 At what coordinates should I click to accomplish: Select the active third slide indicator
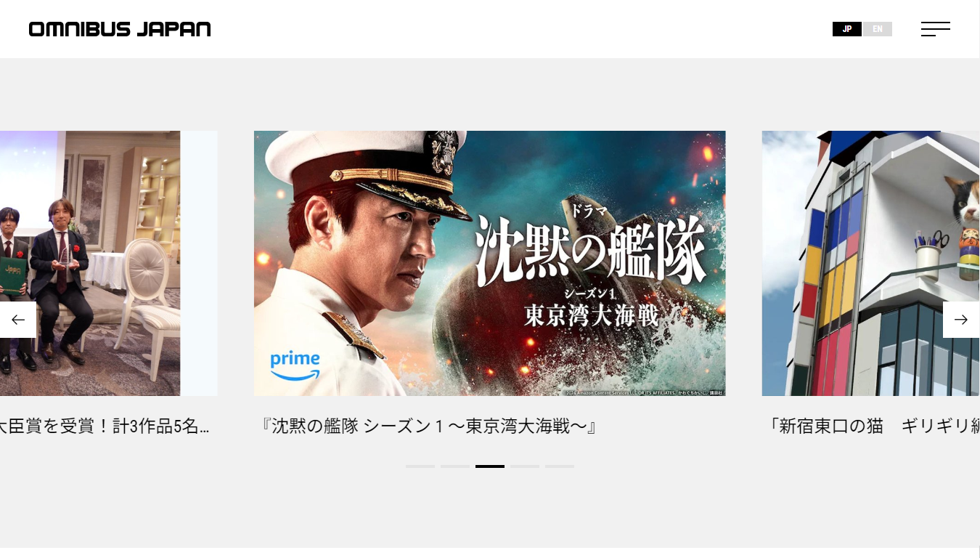tap(490, 466)
